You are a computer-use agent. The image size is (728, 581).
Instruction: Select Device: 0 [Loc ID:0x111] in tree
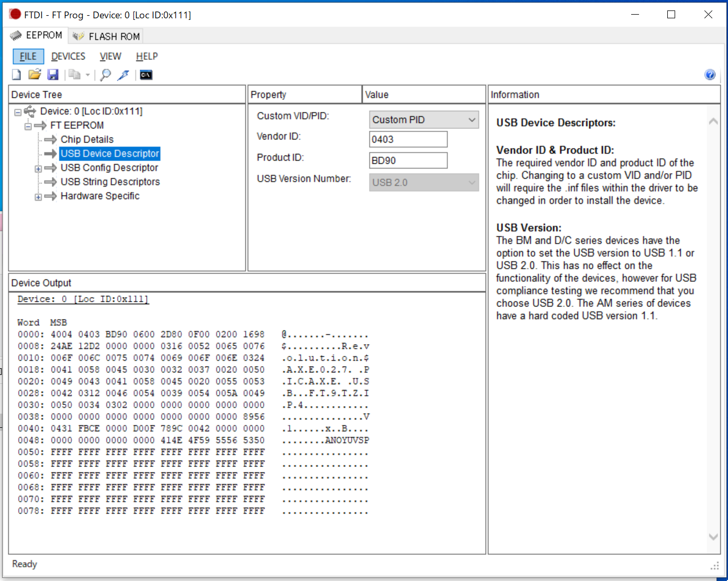point(91,111)
